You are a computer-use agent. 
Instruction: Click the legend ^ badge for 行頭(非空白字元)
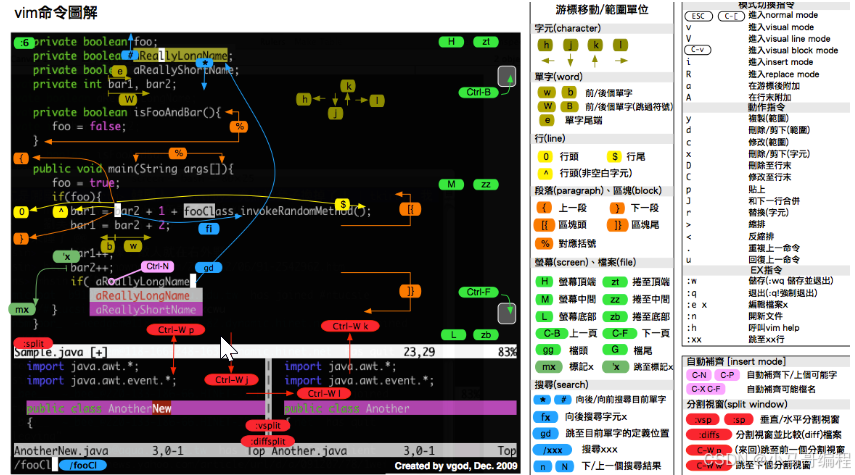(545, 173)
